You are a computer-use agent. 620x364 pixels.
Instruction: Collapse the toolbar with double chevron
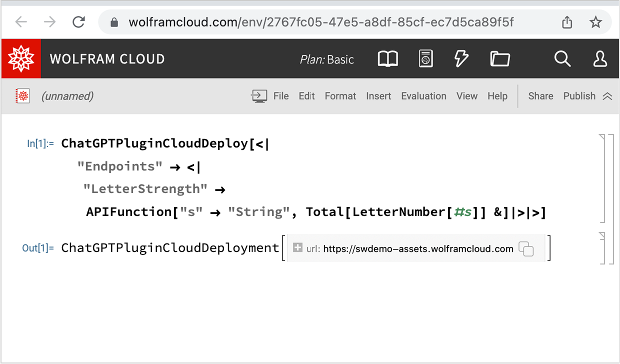pyautogui.click(x=607, y=96)
